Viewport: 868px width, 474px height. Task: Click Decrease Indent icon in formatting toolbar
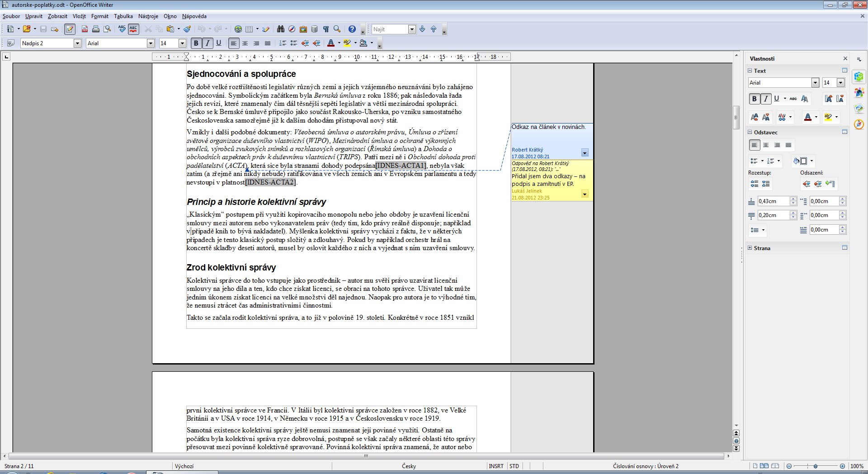click(305, 43)
